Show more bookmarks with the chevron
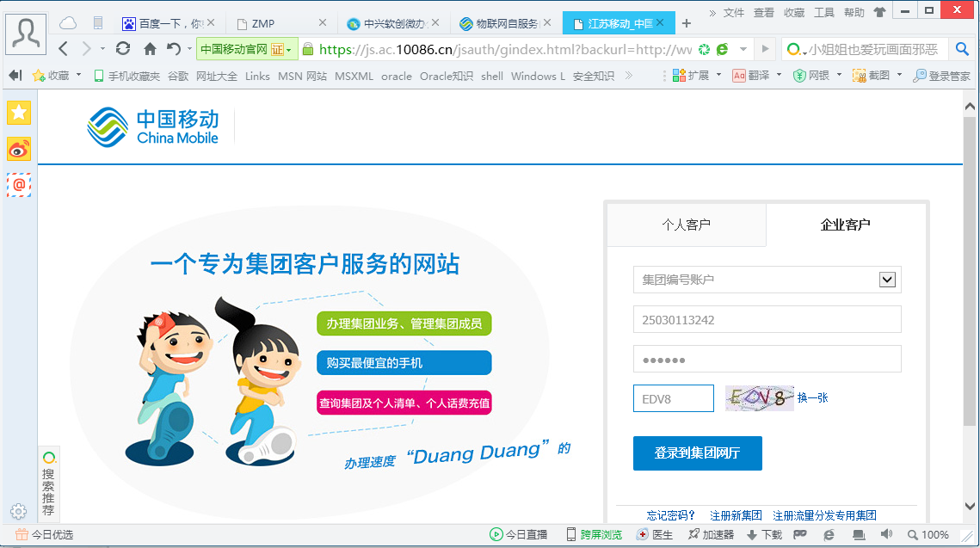 pos(629,76)
